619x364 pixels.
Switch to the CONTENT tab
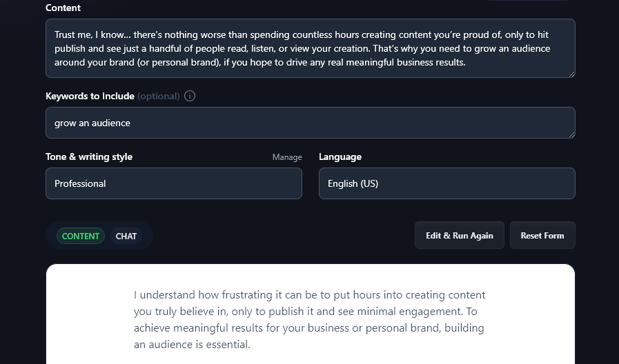pyautogui.click(x=81, y=236)
